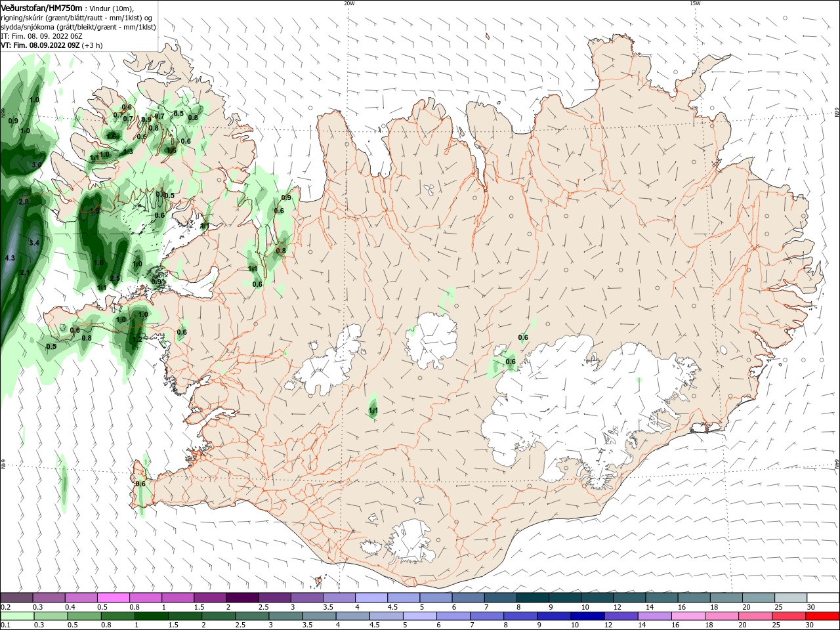This screenshot has height=630, width=840.
Task: Click the 20W meridian label
Action: point(349,3)
